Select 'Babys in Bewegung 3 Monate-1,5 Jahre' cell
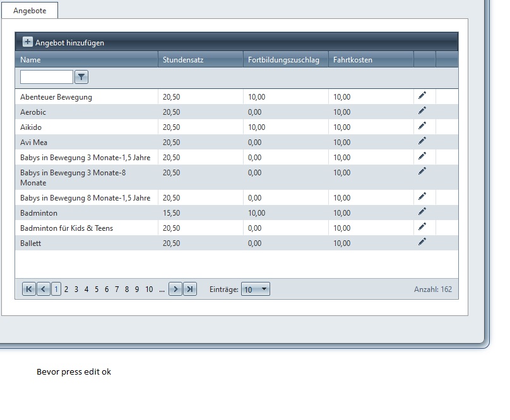This screenshot has height=420, width=510. pos(86,157)
